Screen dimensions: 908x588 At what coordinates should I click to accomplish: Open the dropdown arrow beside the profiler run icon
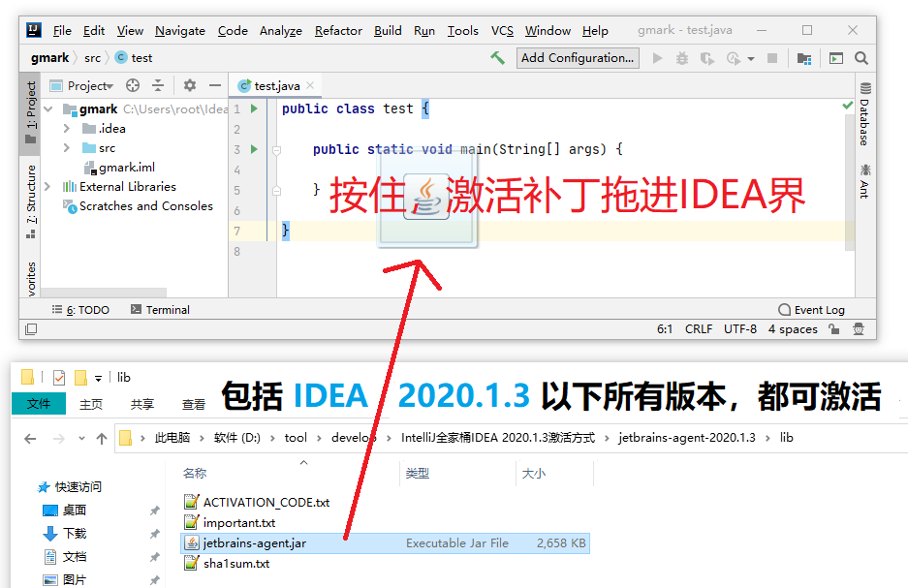[751, 58]
